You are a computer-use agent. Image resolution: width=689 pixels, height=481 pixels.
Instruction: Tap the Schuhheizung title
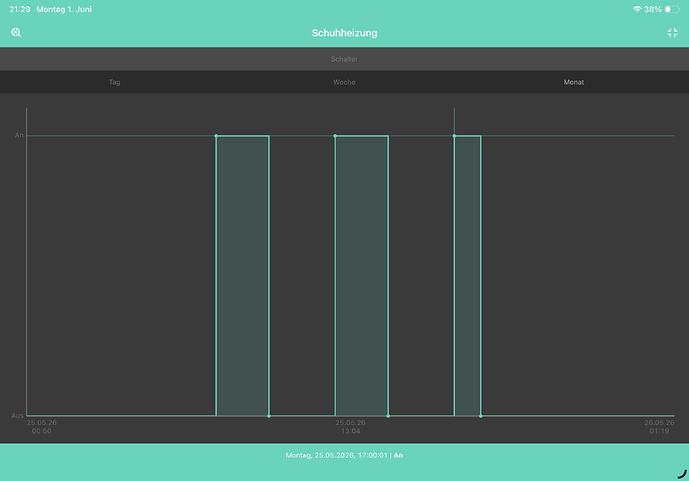344,33
